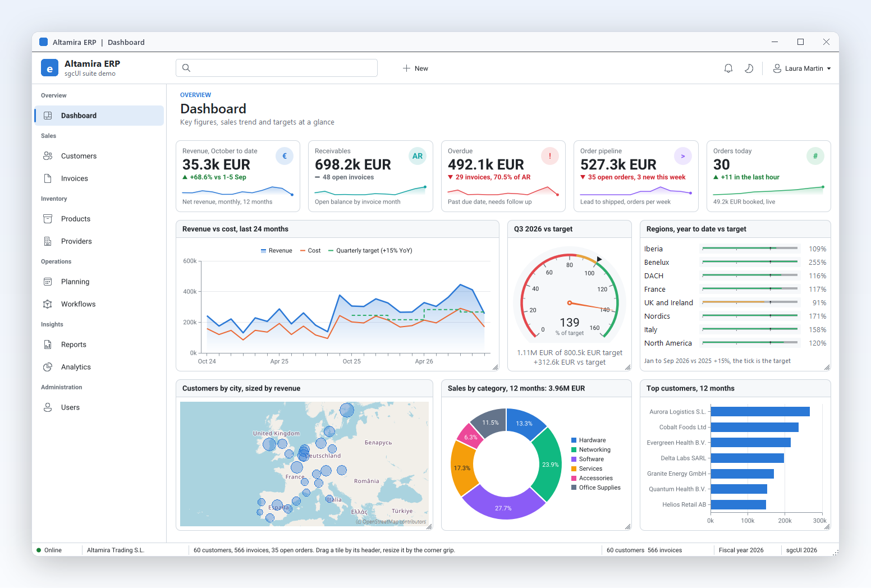Viewport: 871px width, 588px height.
Task: Click the 'Revenue vs cost, last 24 months' header
Action: (337, 229)
